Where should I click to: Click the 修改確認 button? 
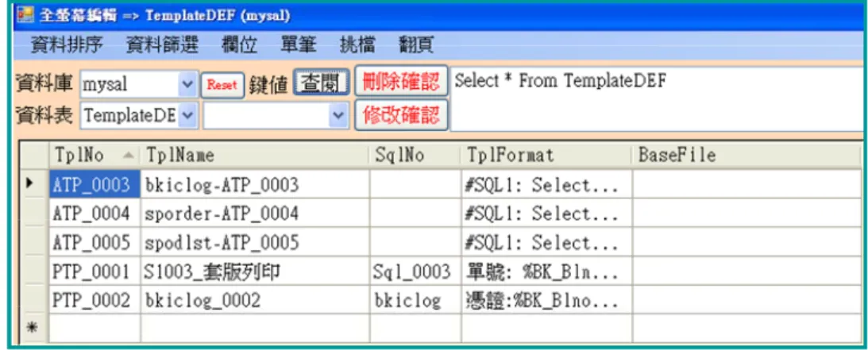[401, 115]
